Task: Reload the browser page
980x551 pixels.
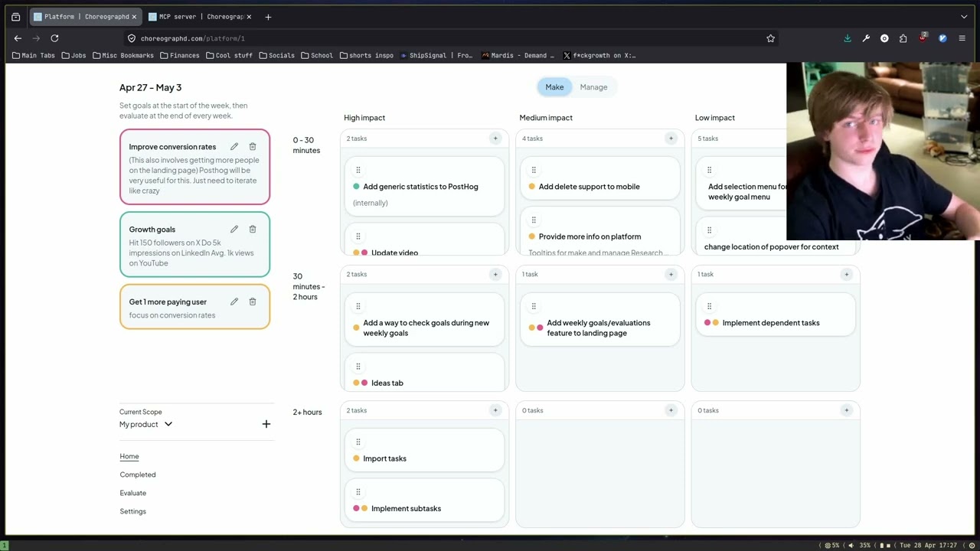Action: 54,38
